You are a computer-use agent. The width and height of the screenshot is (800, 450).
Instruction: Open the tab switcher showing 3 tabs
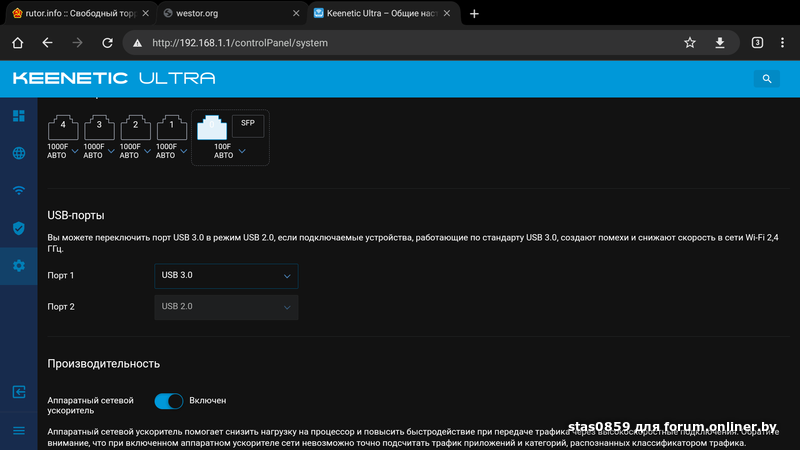click(757, 43)
